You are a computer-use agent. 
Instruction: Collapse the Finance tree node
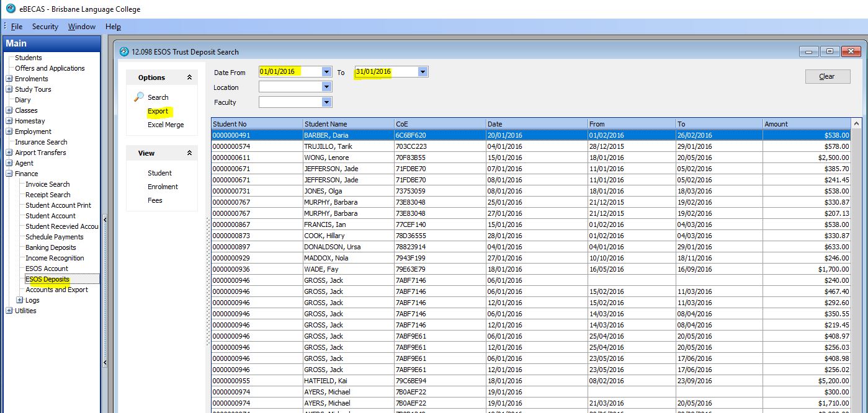click(x=9, y=174)
